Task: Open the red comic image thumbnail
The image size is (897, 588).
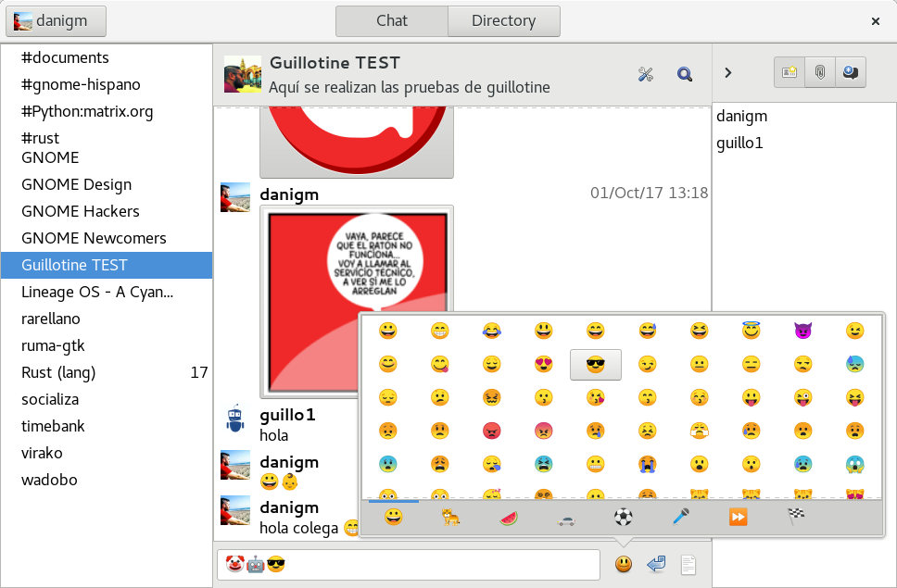Action: coord(357,302)
